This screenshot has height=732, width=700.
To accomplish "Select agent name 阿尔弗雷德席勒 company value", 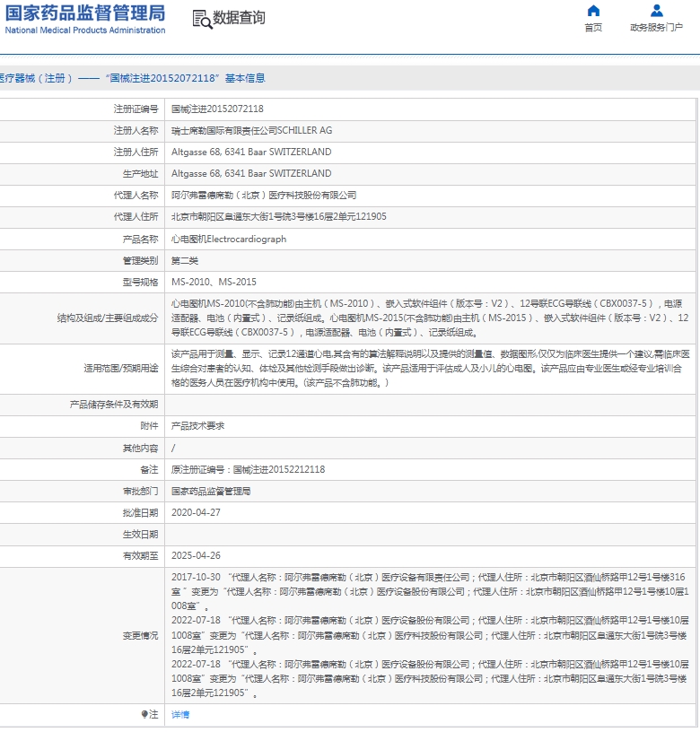I will coord(264,196).
